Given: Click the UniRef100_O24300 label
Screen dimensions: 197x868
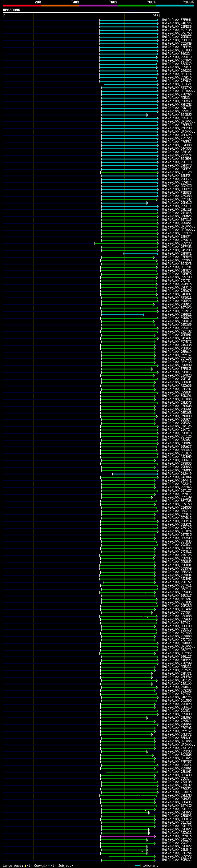Looking at the screenshot, I should [x=176, y=145].
